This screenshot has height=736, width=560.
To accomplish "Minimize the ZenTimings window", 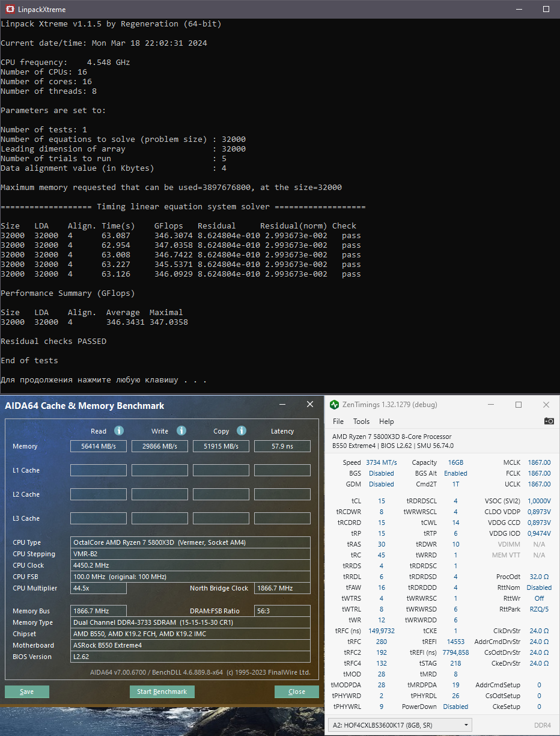I will pyautogui.click(x=490, y=405).
